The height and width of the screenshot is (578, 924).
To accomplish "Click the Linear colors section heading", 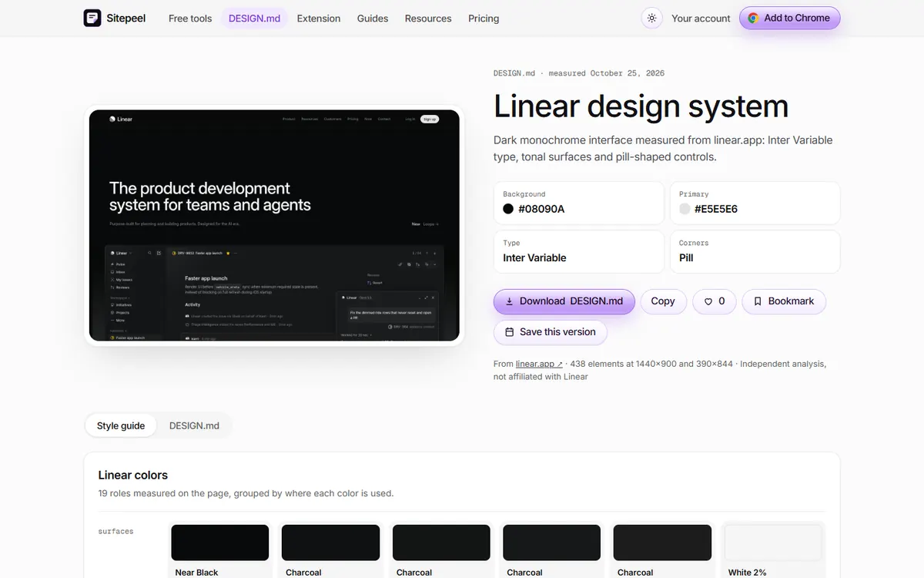I will pyautogui.click(x=133, y=475).
